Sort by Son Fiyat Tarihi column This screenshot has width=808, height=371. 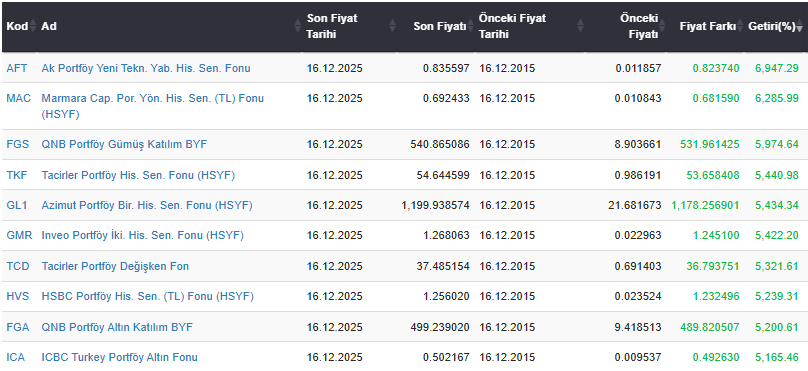[349, 26]
